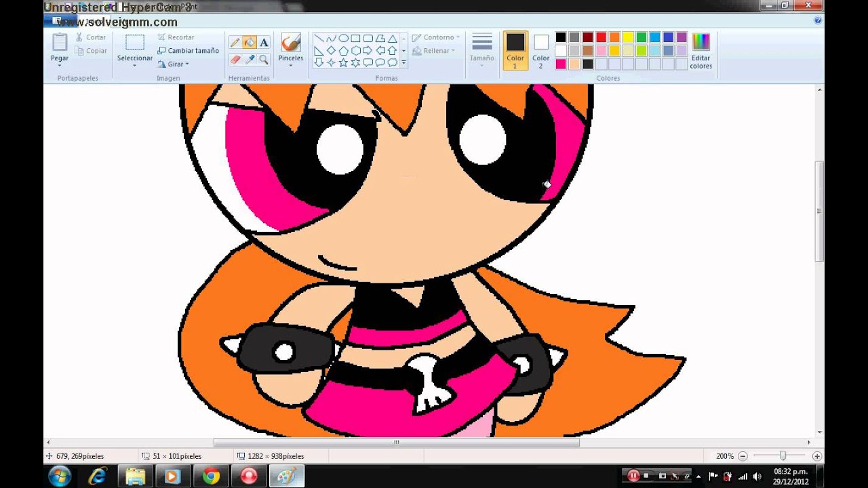This screenshot has width=868, height=488.
Task: Choose the six-point star shape
Action: click(x=355, y=63)
